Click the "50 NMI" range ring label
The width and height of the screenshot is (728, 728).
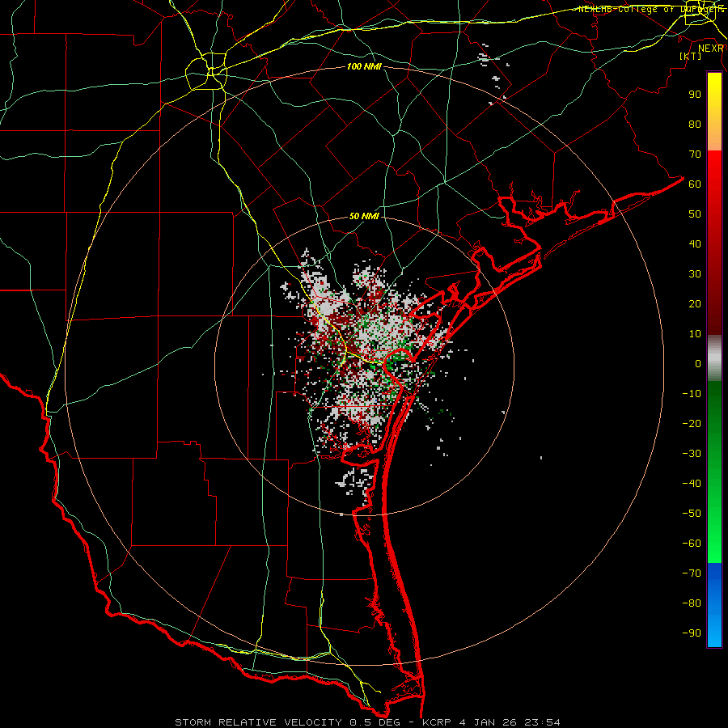[364, 216]
